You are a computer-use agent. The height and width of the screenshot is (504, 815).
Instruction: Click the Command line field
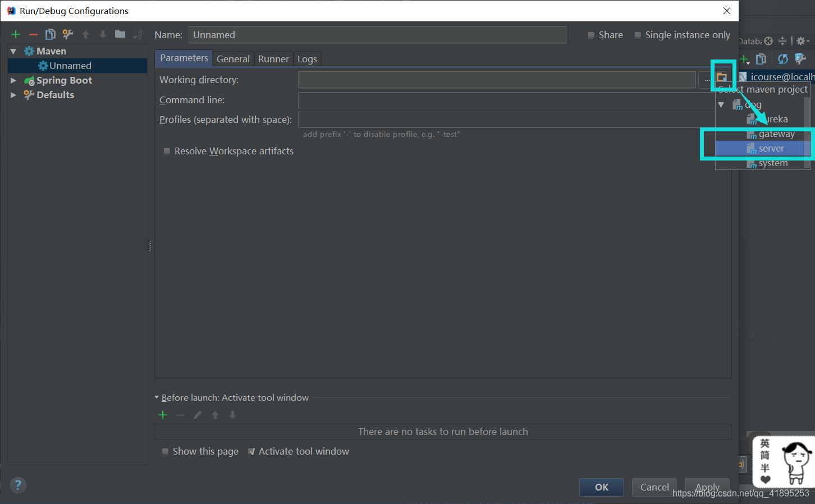(x=507, y=100)
